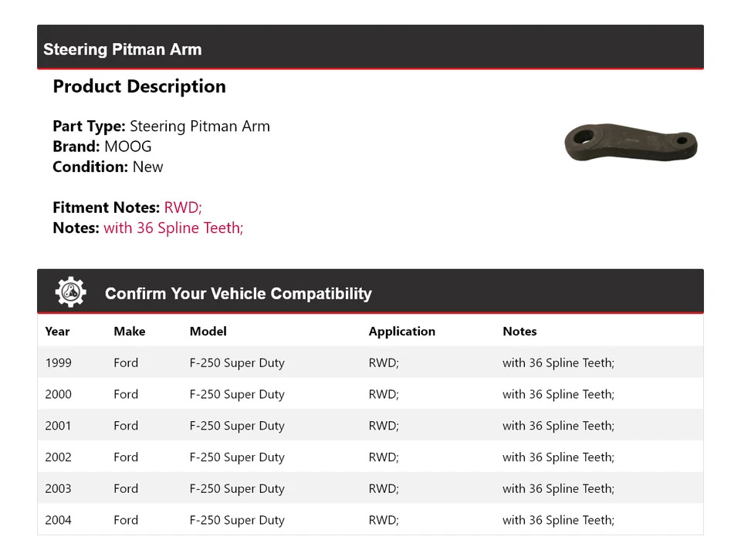Click the 36 Spline Teeth note
This screenshot has height=560, width=741.
pyautogui.click(x=174, y=228)
